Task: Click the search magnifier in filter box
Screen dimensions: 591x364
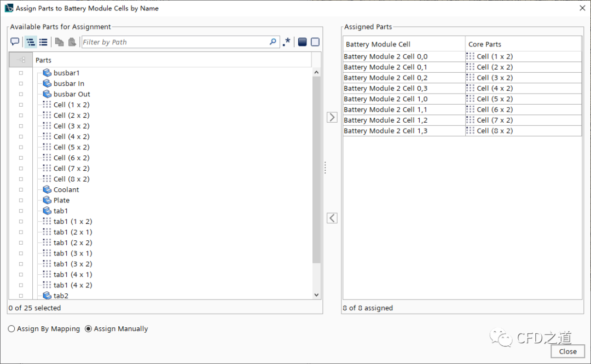Action: pos(273,42)
